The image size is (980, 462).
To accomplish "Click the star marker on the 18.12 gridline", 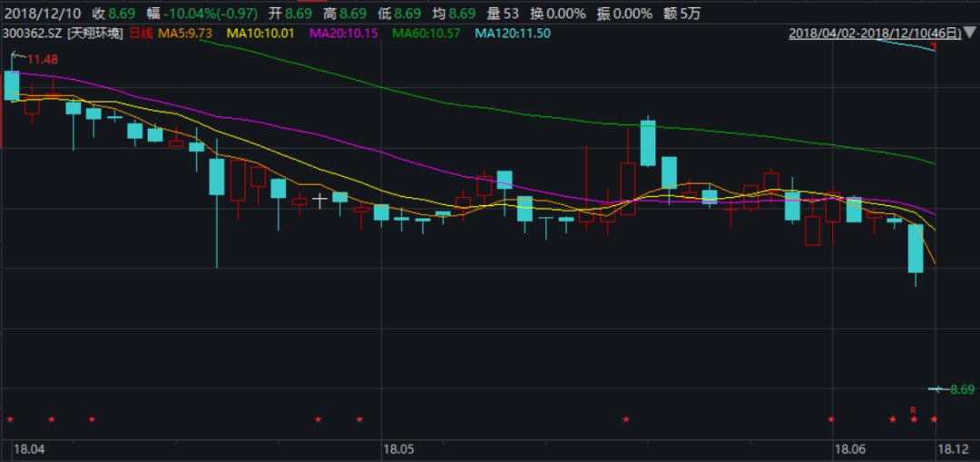I will pyautogui.click(x=935, y=418).
